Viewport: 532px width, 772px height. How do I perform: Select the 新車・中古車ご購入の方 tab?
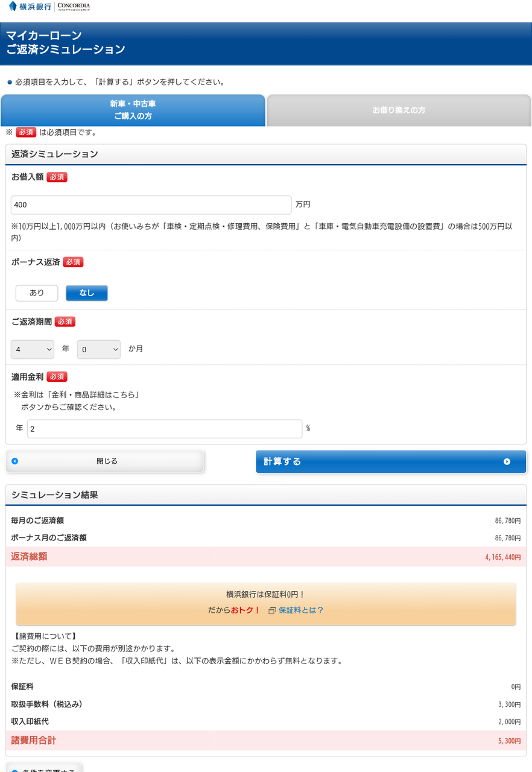[x=133, y=110]
